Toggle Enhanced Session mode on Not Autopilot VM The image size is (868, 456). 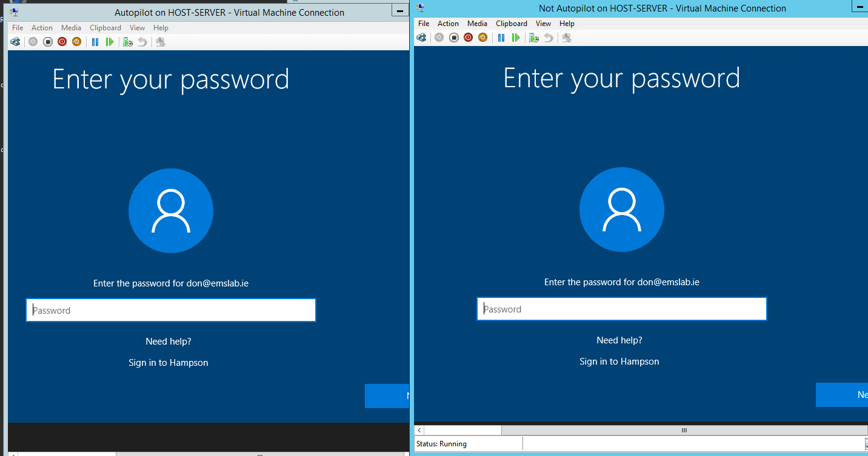566,38
